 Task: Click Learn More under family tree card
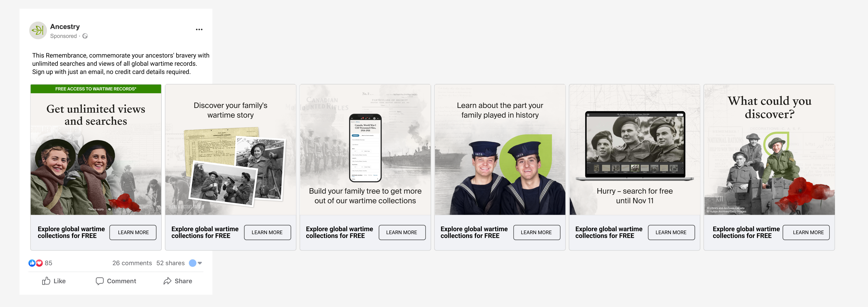402,232
